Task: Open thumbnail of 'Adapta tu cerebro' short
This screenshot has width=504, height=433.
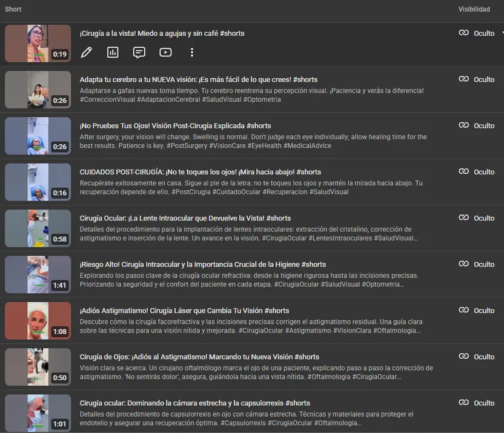Action: click(x=38, y=90)
